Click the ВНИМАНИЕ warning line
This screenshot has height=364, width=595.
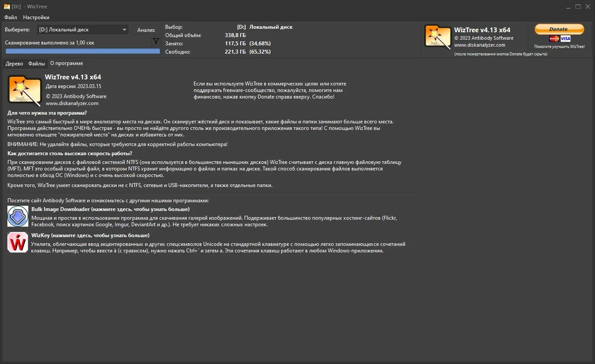118,144
